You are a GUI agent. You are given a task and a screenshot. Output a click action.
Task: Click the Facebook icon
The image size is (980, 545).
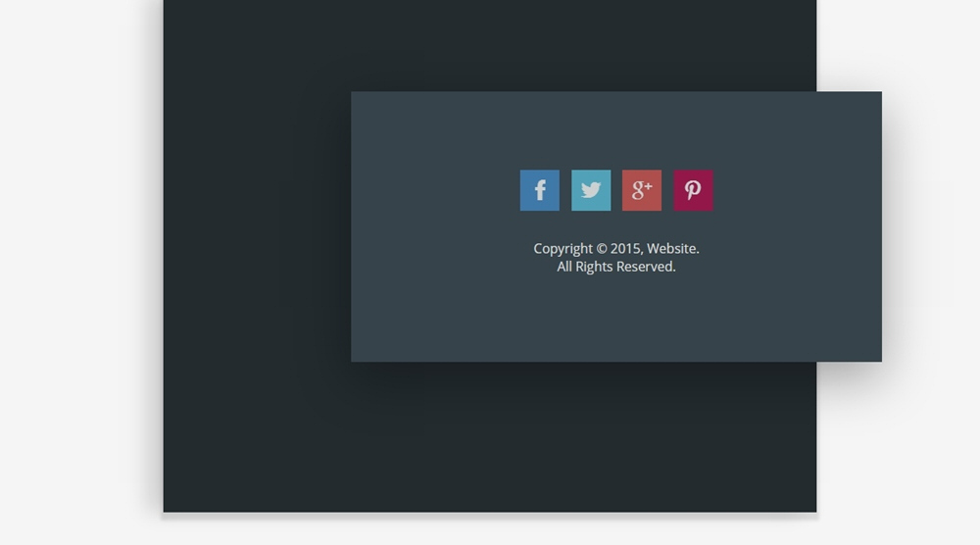click(539, 190)
